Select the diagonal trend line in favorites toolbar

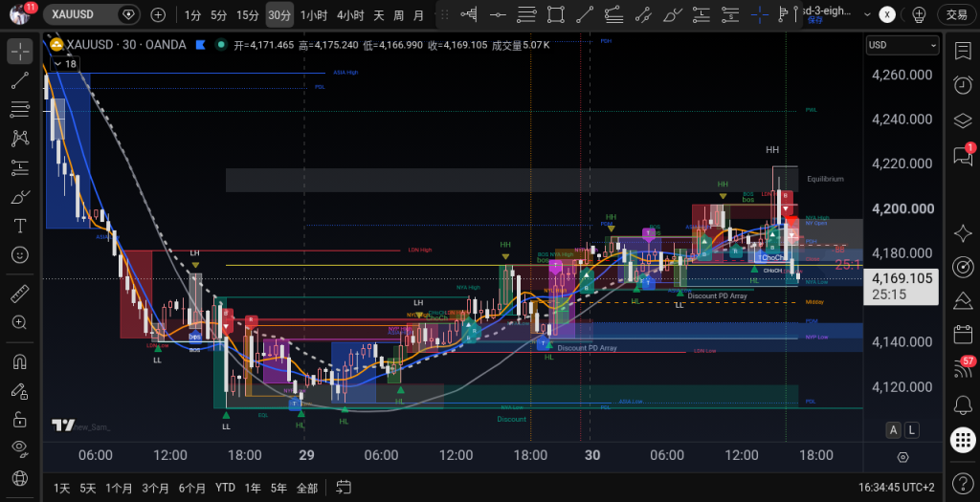pyautogui.click(x=585, y=14)
